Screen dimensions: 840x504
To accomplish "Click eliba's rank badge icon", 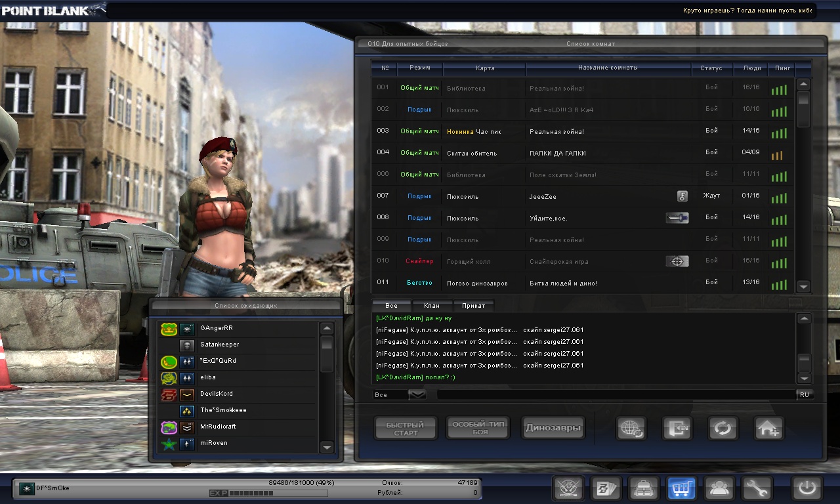I will 187,377.
